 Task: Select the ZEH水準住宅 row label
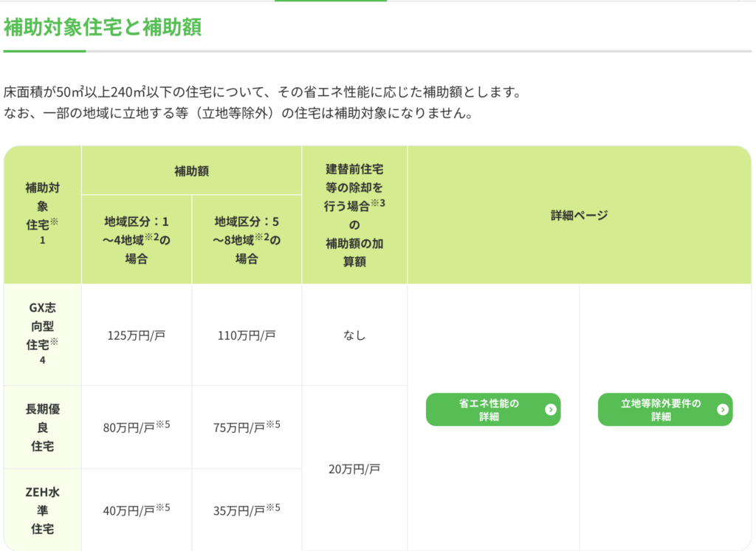click(42, 508)
